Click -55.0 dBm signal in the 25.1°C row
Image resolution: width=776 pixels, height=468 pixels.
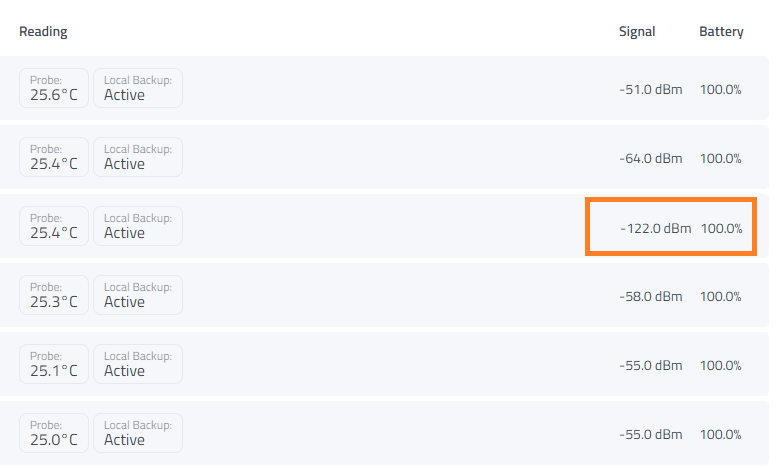point(651,366)
